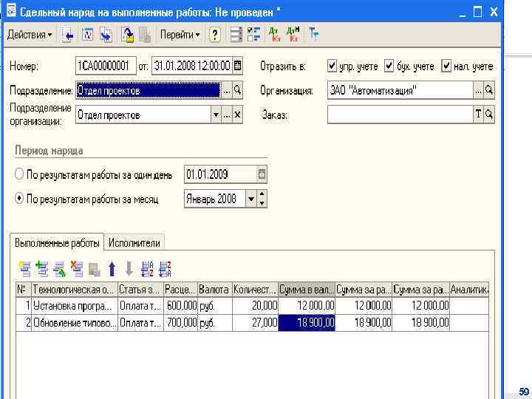532x399 pixels.
Task: Move row down with grey down arrow
Action: tap(129, 269)
